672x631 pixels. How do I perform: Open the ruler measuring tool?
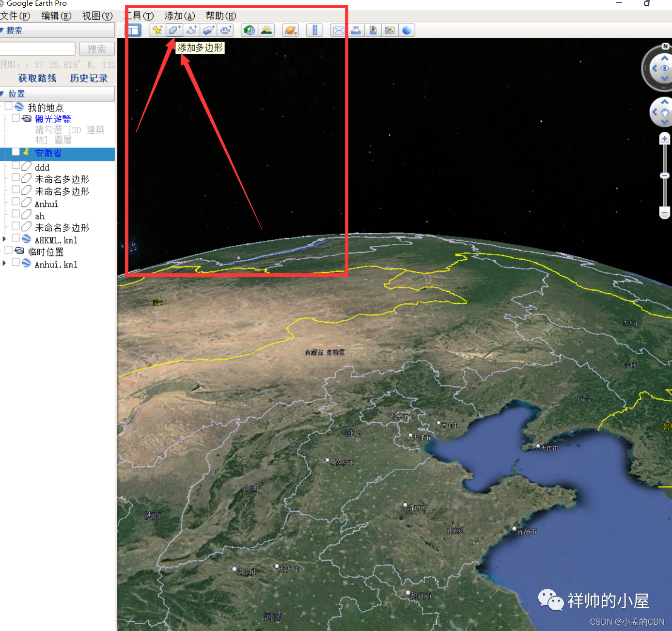314,31
